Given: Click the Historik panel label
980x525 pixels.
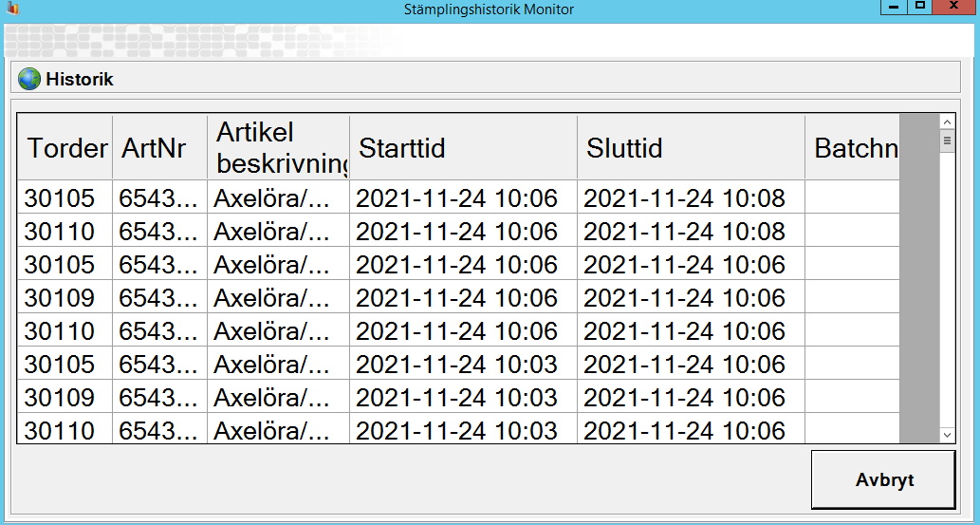Looking at the screenshot, I should pyautogui.click(x=80, y=79).
